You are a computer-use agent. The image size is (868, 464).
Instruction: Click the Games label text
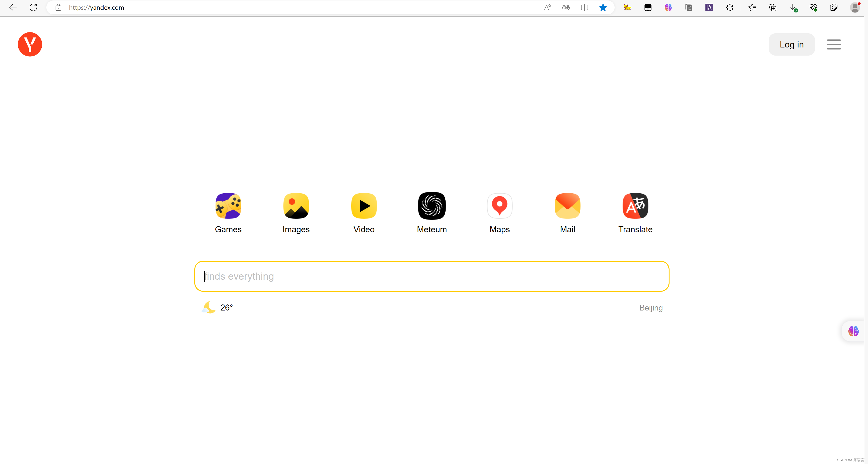(x=228, y=229)
